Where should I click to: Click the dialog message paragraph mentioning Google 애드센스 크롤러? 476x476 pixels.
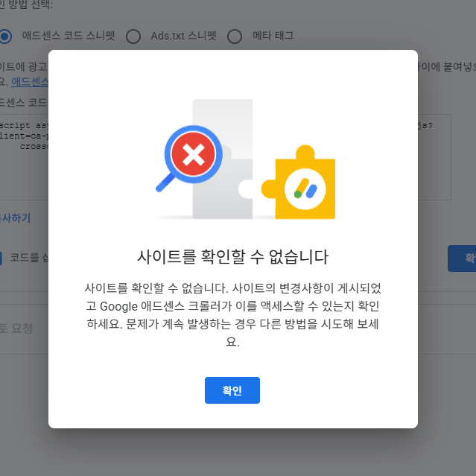(233, 315)
